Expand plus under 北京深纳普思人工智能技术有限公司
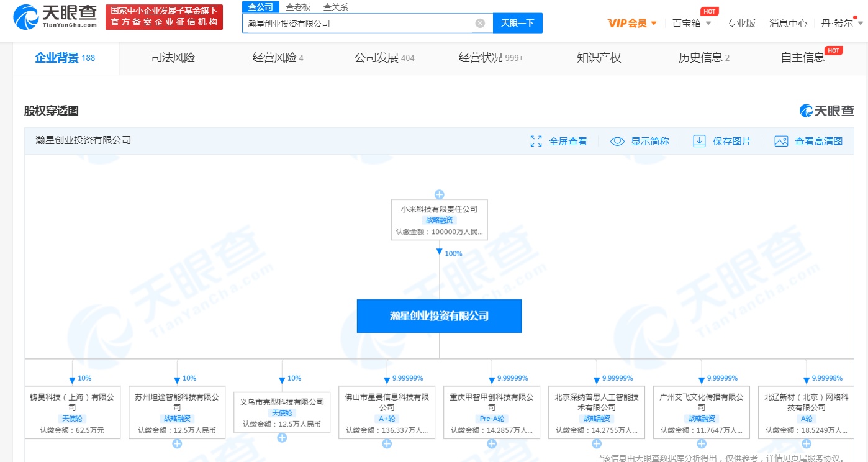This screenshot has height=462, width=868. pyautogui.click(x=597, y=443)
